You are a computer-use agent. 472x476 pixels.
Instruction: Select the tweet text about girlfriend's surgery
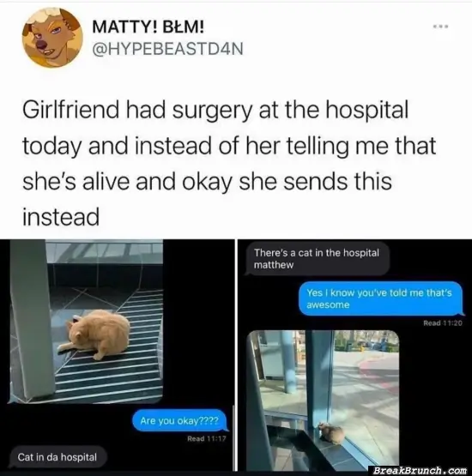(229, 163)
